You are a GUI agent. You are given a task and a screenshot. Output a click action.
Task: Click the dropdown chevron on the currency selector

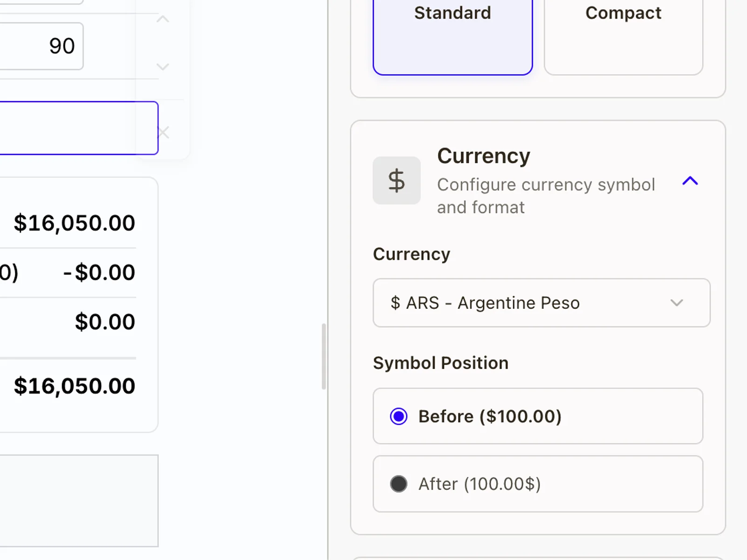click(x=677, y=303)
